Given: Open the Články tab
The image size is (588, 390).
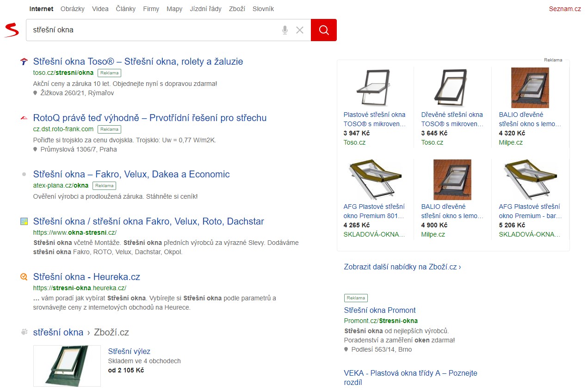Looking at the screenshot, I should pos(126,9).
